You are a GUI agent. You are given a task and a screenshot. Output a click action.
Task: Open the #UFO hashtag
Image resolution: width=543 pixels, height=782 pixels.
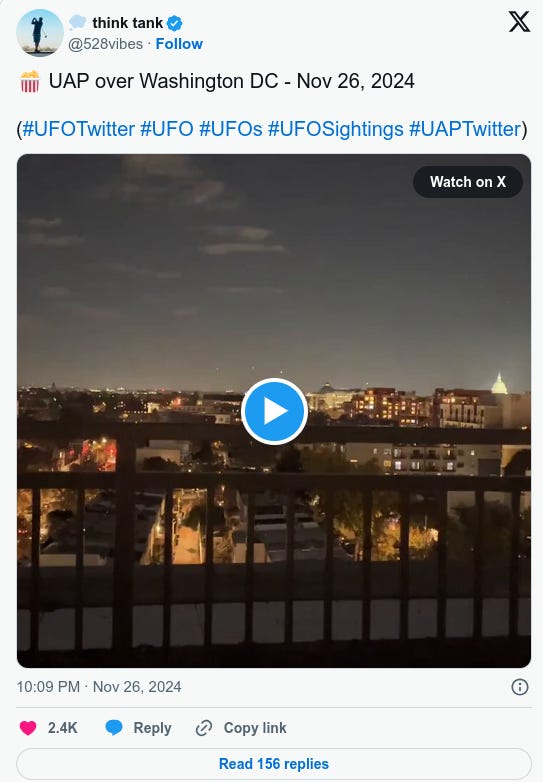click(167, 129)
